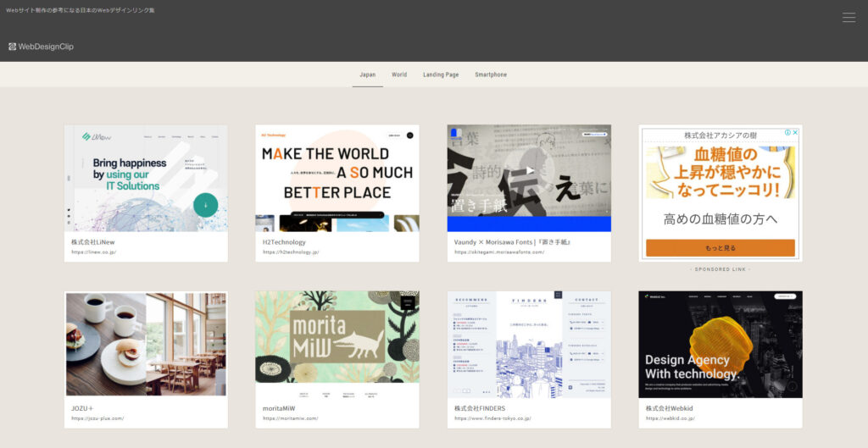Open the moritaMiW illustrated thumbnail

point(337,344)
